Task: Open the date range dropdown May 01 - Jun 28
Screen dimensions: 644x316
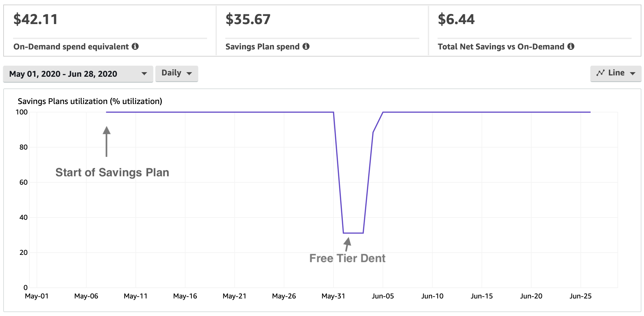Action: [x=78, y=74]
